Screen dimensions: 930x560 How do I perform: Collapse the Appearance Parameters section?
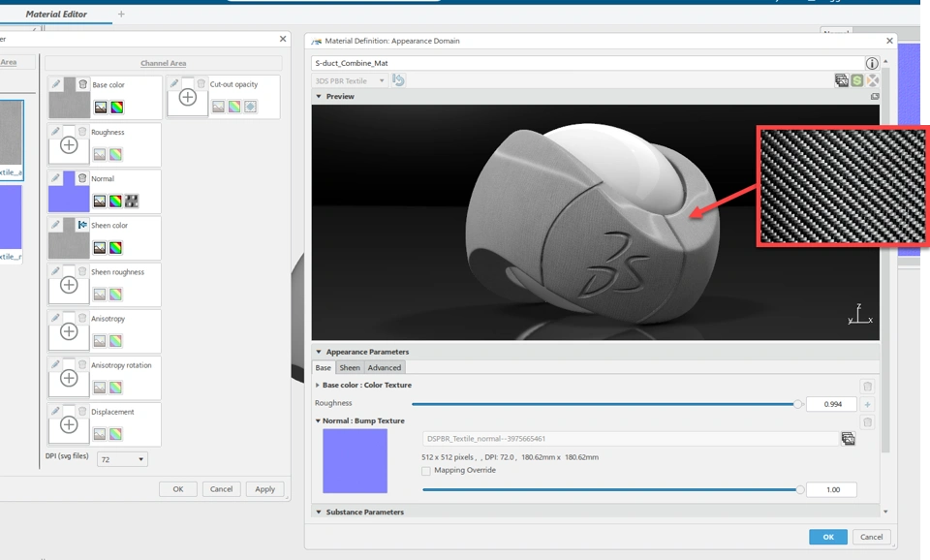tap(319, 352)
